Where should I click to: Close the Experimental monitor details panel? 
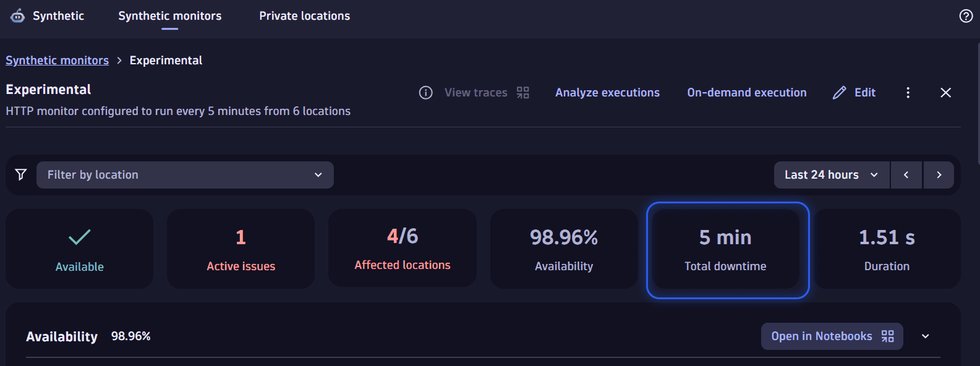point(945,93)
